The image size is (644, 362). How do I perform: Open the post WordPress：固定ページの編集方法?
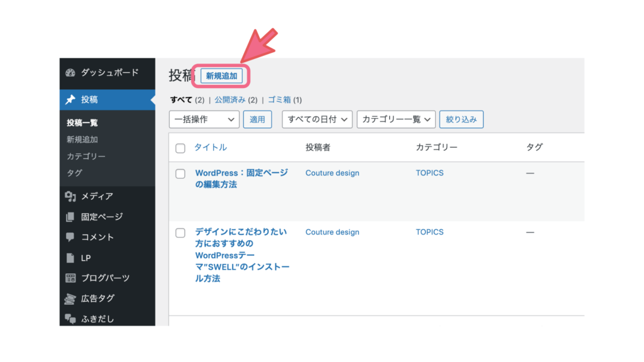tap(241, 178)
